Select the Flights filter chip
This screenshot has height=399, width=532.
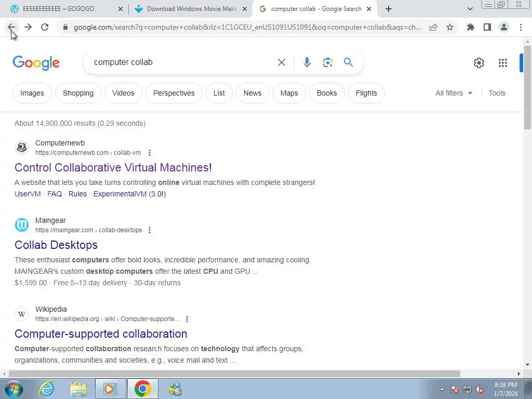366,93
